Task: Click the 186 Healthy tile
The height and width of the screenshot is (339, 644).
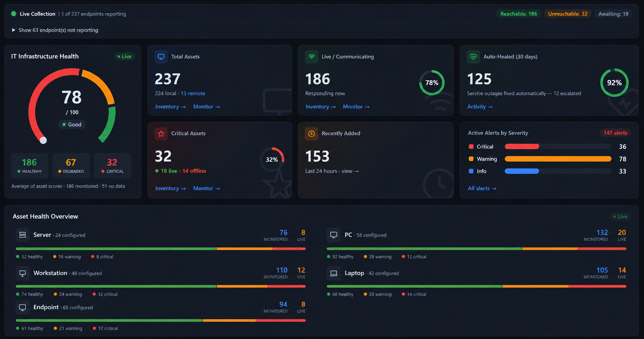Action: pos(29,166)
